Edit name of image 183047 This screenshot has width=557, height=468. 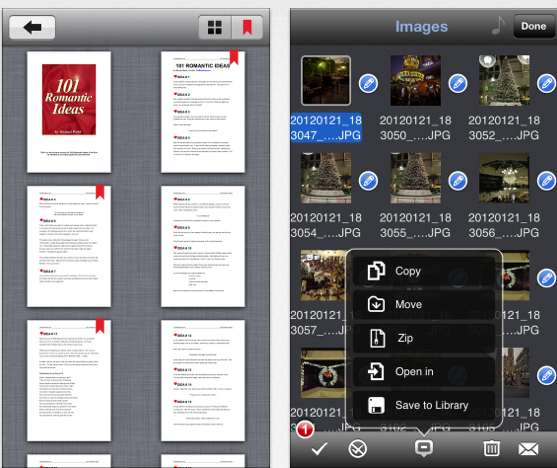[x=368, y=84]
